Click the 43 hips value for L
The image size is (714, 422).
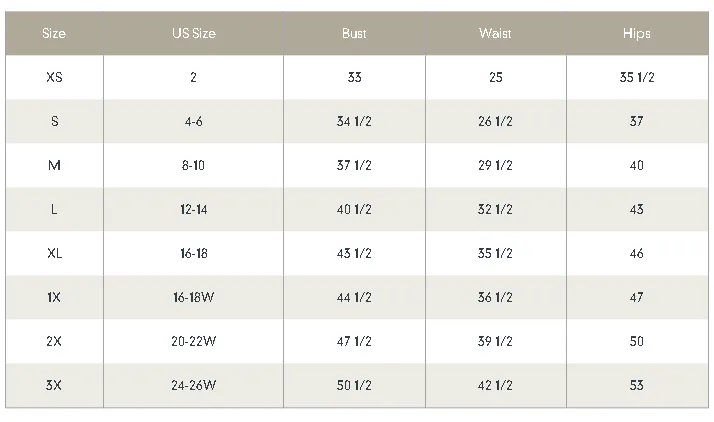(637, 209)
